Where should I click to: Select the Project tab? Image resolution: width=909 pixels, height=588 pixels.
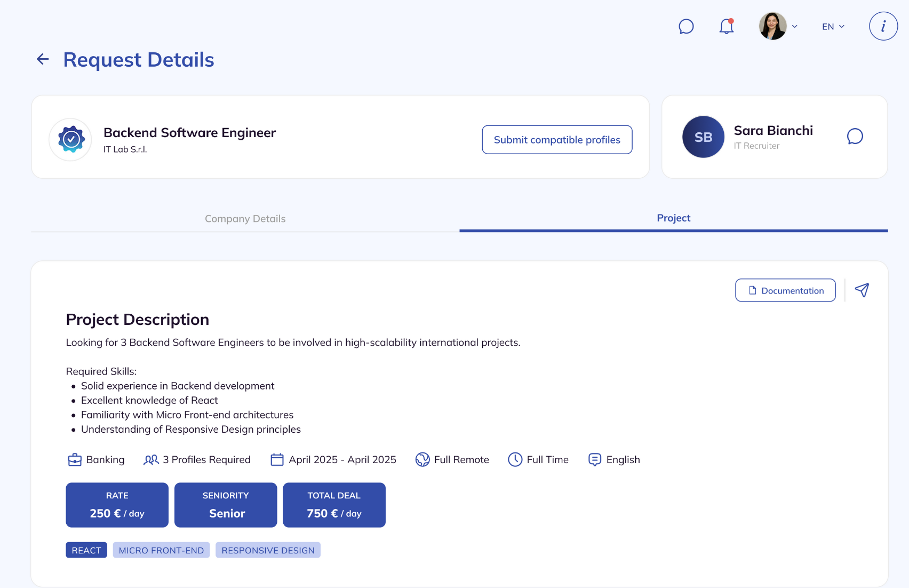673,218
